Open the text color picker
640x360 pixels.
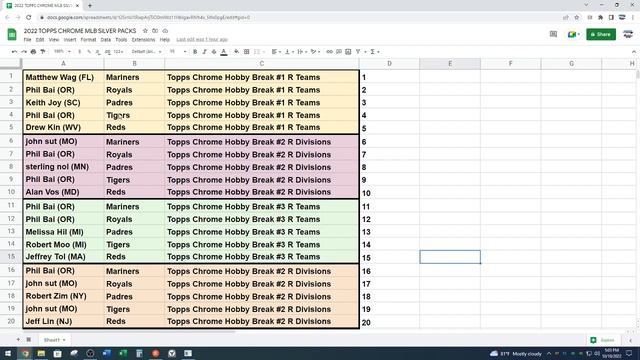224,52
